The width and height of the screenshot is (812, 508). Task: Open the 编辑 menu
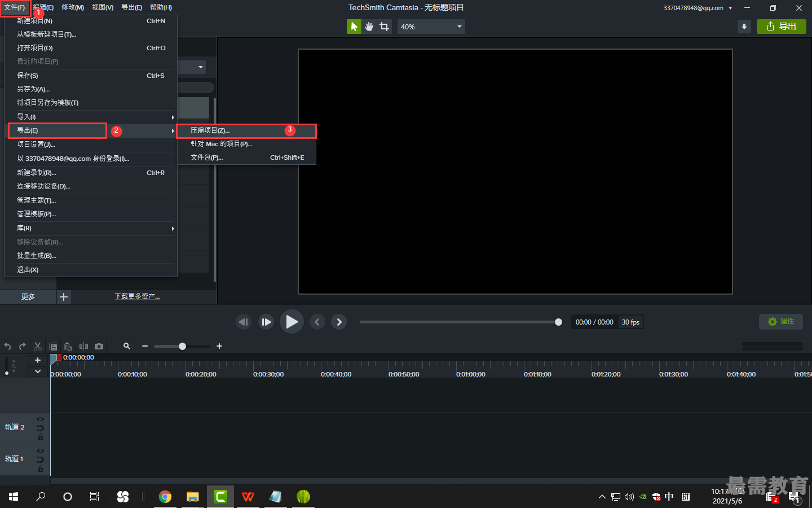click(x=43, y=7)
